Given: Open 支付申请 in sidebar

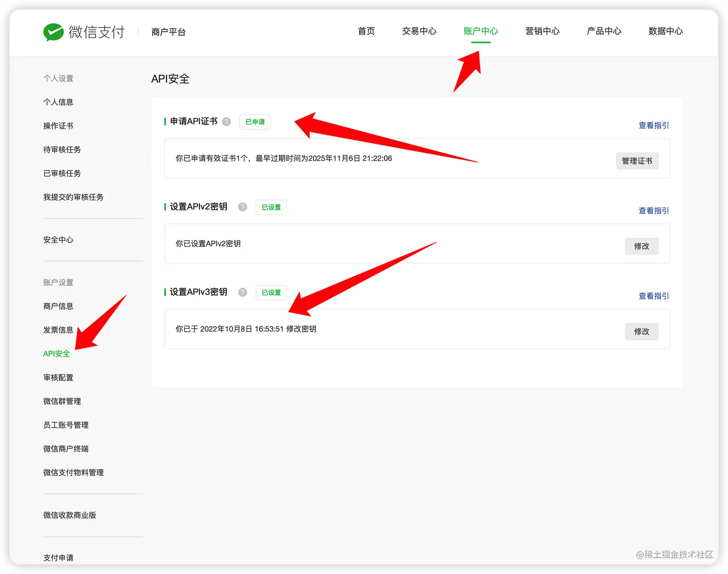Looking at the screenshot, I should (x=58, y=558).
